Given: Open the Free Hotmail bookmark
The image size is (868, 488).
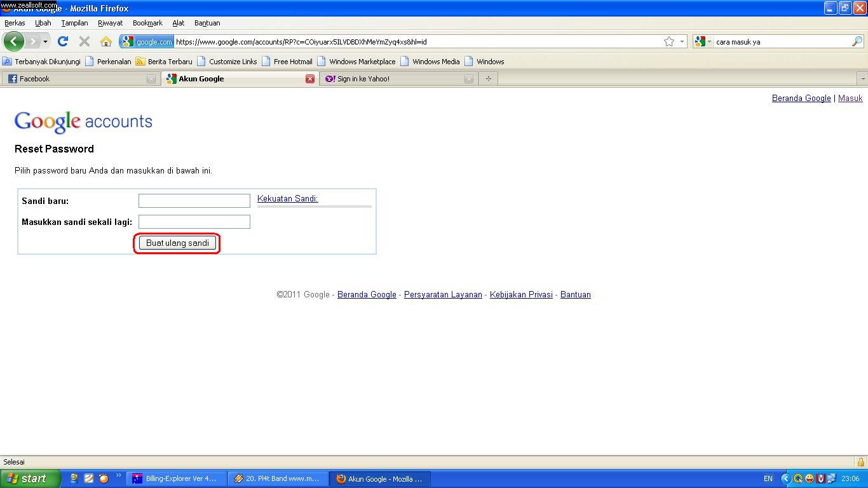Looking at the screenshot, I should (287, 62).
